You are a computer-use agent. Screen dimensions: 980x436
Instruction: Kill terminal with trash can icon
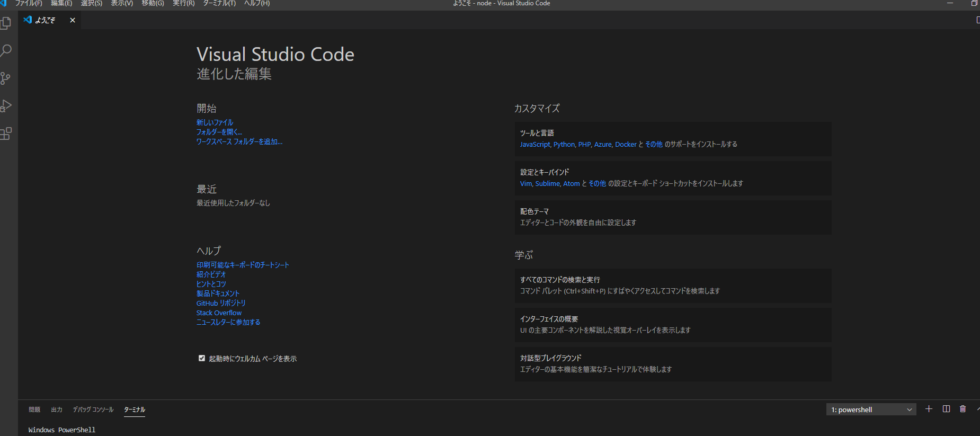tap(963, 409)
